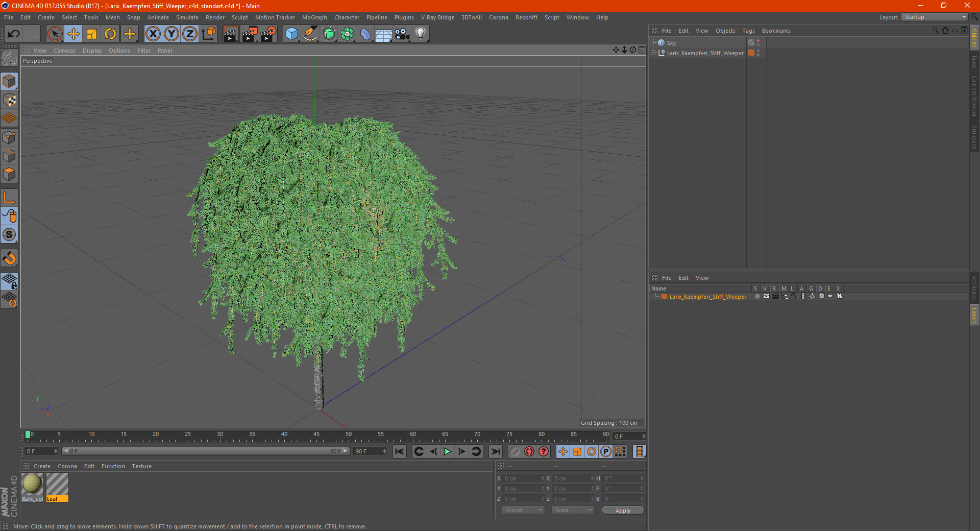Add a Camera object
The height and width of the screenshot is (531, 980).
click(x=402, y=34)
